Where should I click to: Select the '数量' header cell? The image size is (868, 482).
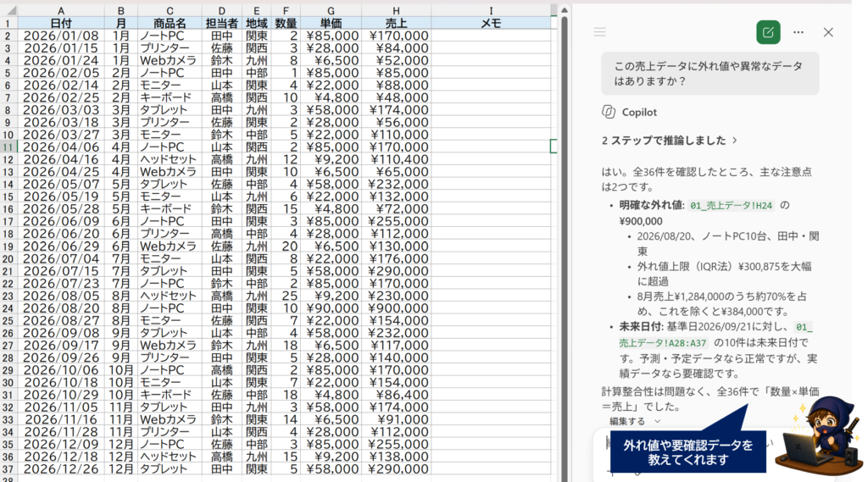pos(286,23)
